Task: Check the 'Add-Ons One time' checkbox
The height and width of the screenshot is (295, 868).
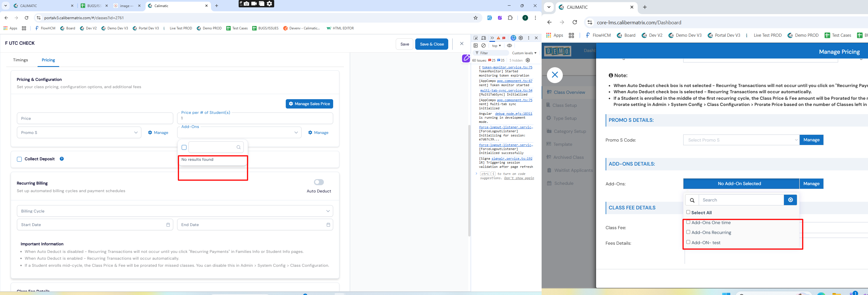Action: pos(688,222)
